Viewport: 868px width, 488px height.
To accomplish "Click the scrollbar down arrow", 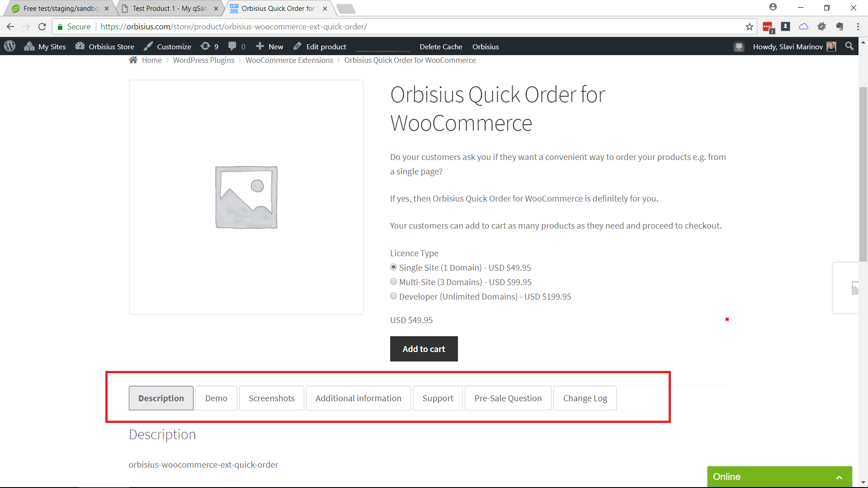I will (863, 483).
